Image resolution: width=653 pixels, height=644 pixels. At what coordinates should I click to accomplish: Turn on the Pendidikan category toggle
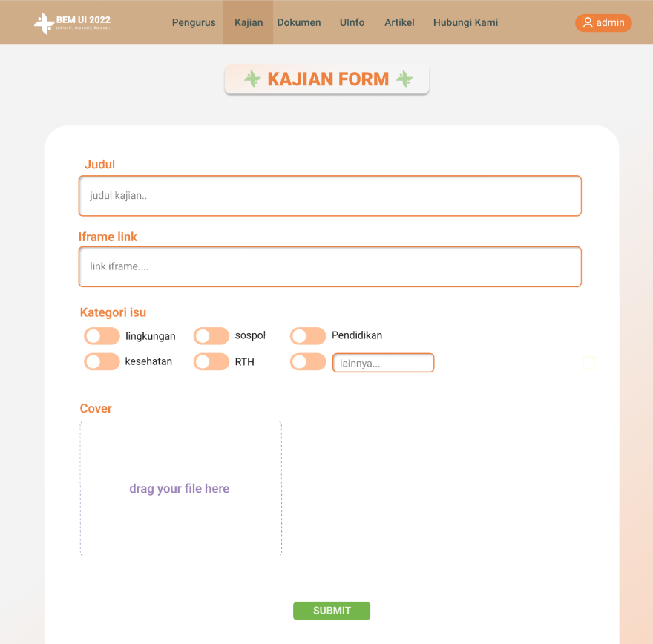pyautogui.click(x=308, y=336)
